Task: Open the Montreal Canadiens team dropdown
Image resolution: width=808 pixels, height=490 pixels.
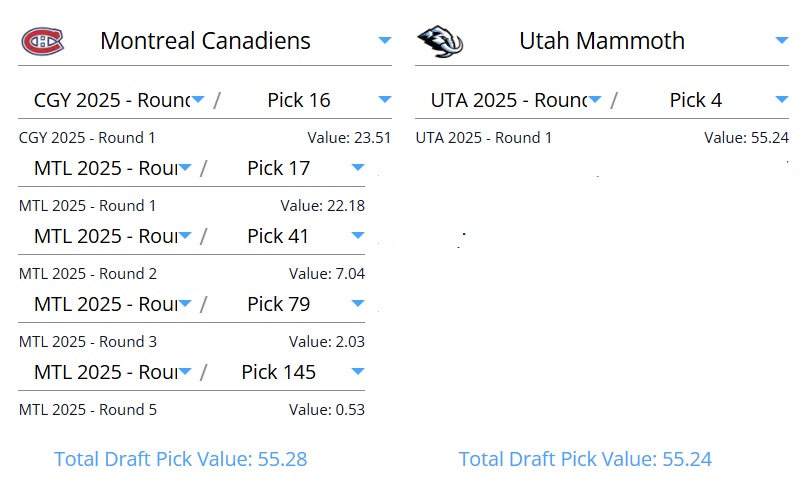Action: coord(385,41)
